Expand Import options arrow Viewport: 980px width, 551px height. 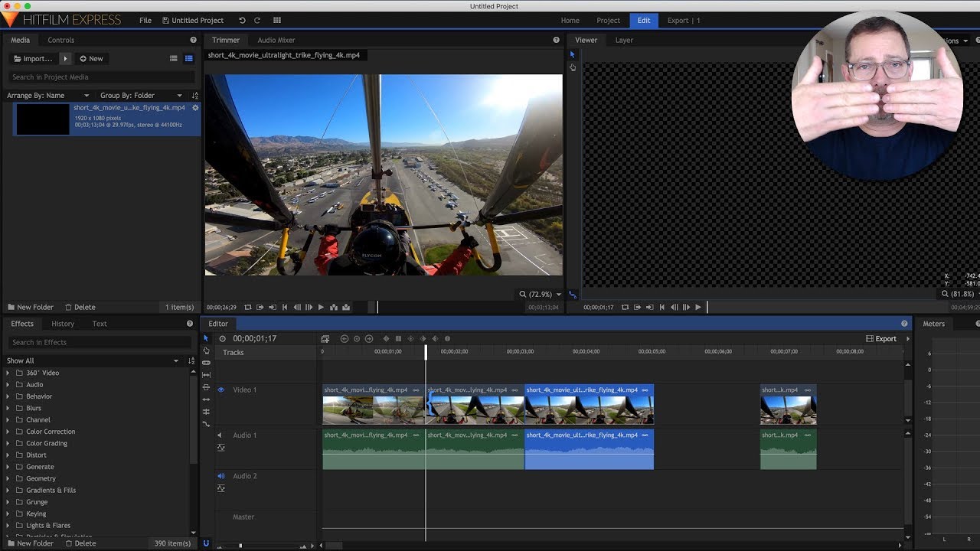click(65, 58)
